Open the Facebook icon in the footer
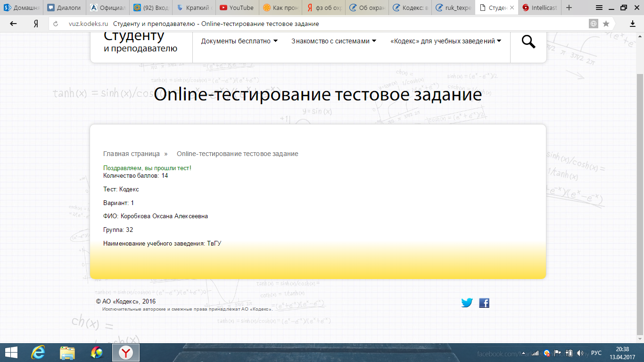Screen dimensions: 644x362 484,303
